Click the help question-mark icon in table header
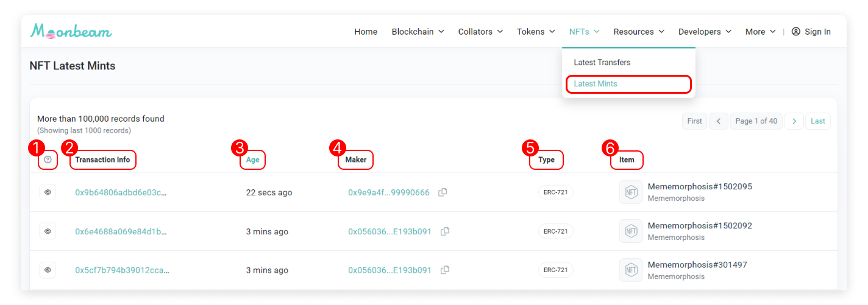The height and width of the screenshot is (305, 868). click(x=48, y=160)
